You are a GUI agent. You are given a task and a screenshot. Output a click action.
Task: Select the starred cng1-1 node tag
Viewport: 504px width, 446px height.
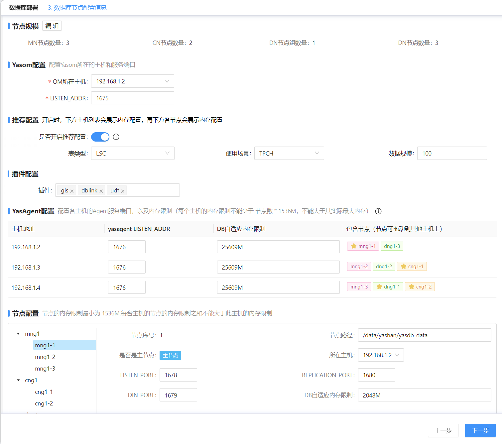pos(412,267)
